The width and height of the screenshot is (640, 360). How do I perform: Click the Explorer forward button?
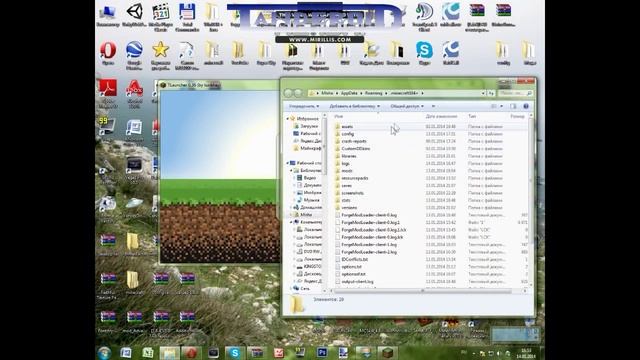click(298, 93)
